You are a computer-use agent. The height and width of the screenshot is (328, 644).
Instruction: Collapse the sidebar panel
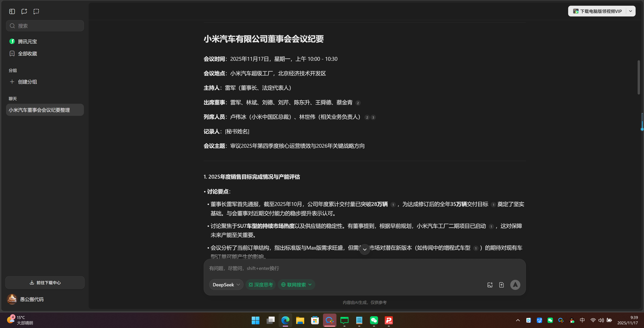click(12, 11)
